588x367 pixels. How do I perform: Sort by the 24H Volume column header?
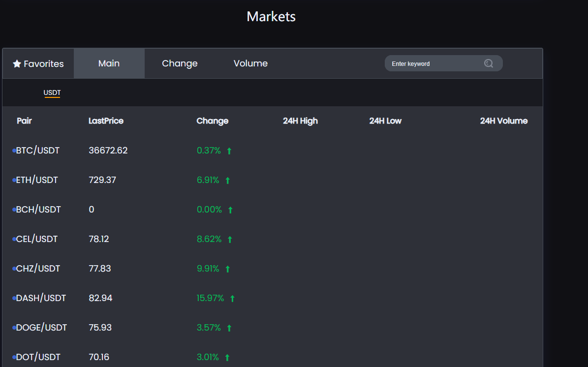tap(503, 121)
